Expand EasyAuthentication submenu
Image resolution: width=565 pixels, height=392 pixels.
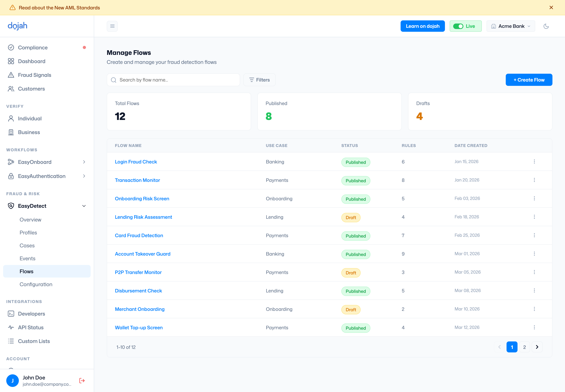(x=47, y=176)
